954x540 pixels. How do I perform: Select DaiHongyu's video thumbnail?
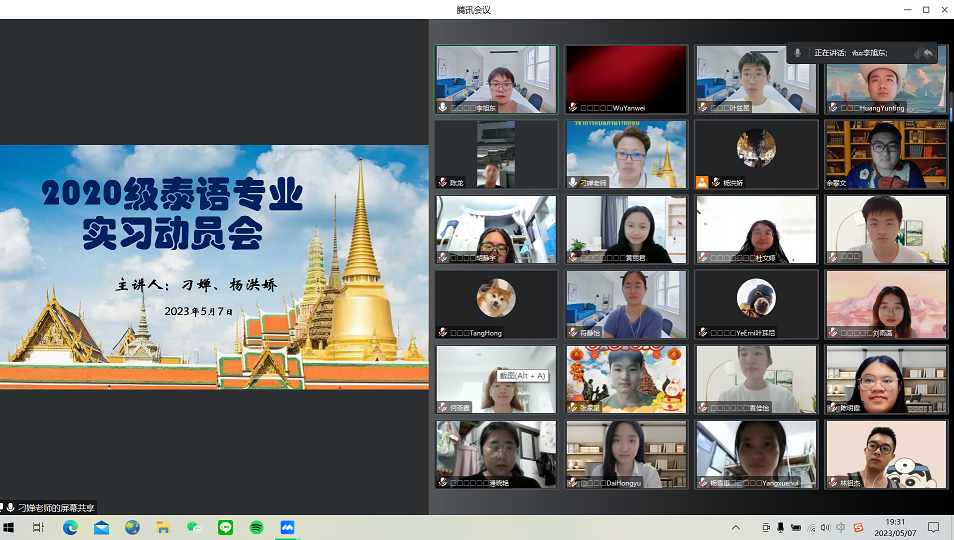(626, 455)
